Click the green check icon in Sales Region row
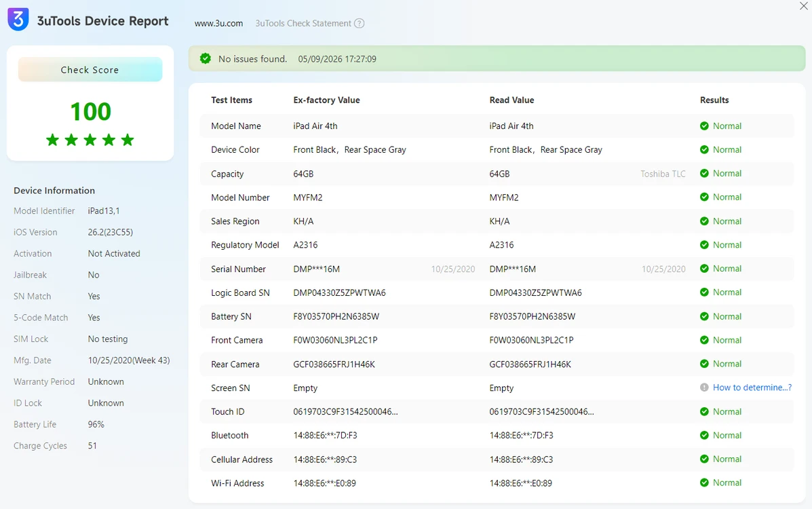Image resolution: width=812 pixels, height=509 pixels. (704, 221)
